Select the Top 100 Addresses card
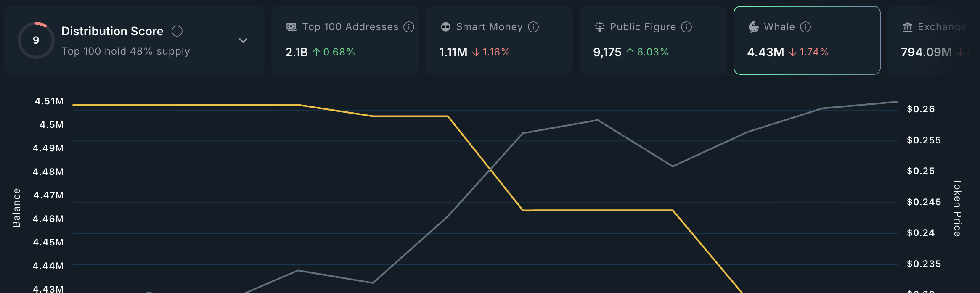This screenshot has width=980, height=293. click(x=345, y=40)
